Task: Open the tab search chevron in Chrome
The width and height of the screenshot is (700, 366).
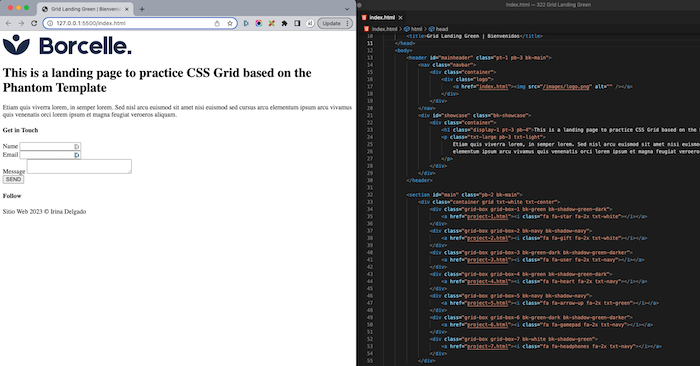Action: [x=347, y=9]
